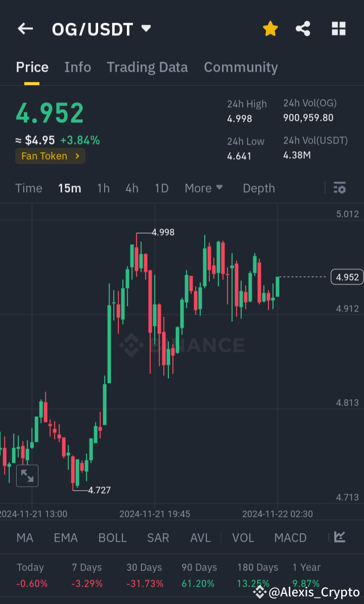Open the apps grid icon top right
This screenshot has height=604, width=364.
(x=338, y=29)
